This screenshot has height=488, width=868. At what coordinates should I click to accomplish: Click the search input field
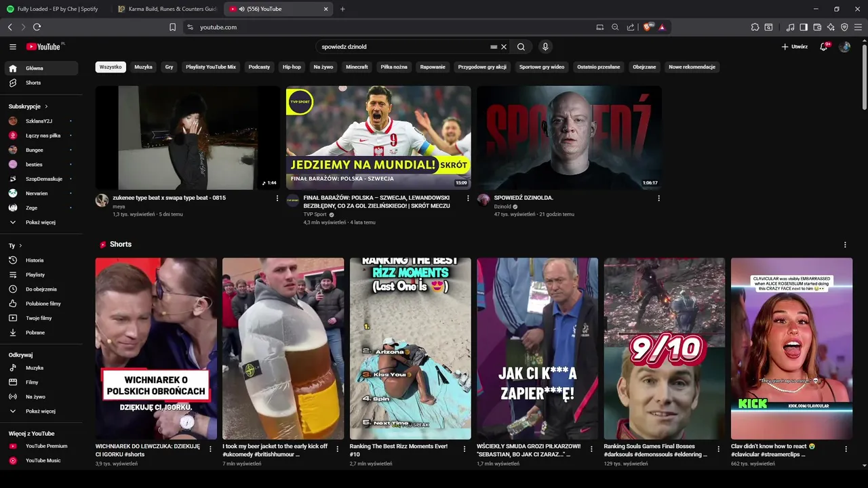coord(404,47)
